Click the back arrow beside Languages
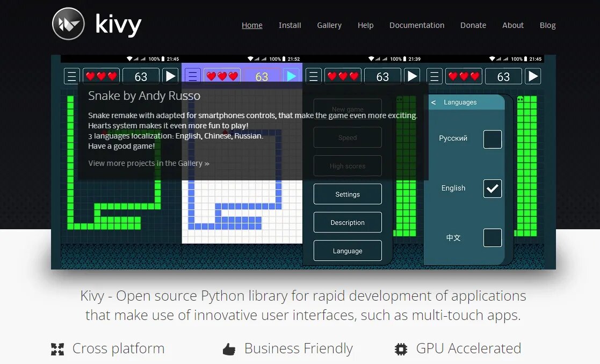 click(x=433, y=103)
